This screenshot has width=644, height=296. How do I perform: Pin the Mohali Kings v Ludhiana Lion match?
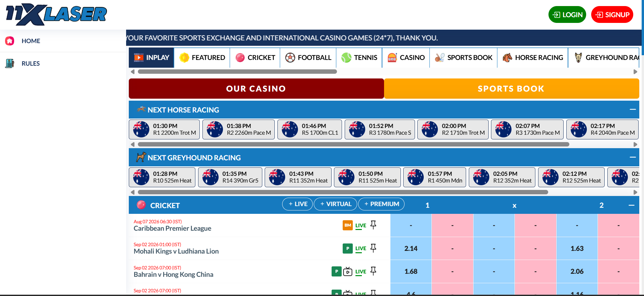[x=373, y=248]
